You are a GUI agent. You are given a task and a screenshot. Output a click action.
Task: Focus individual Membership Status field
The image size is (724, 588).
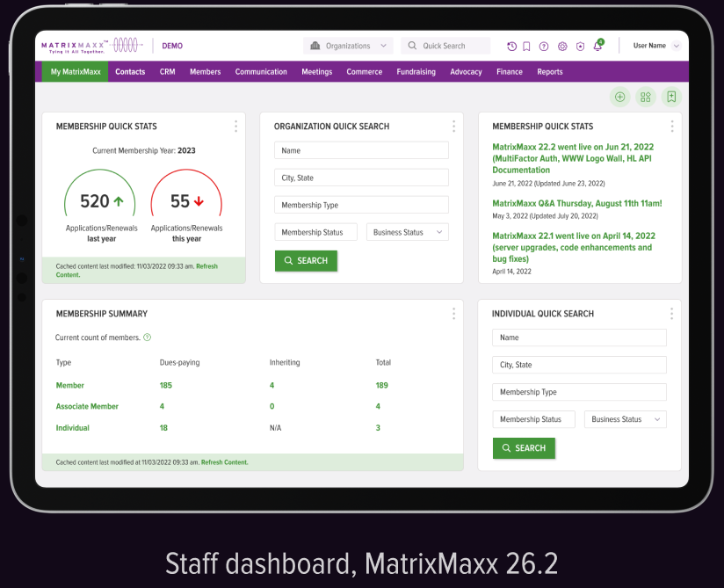click(533, 419)
